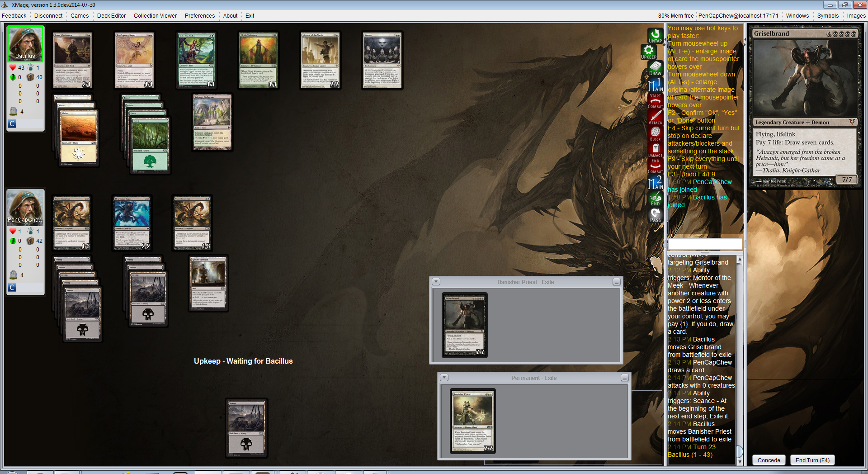Click the Untap phase icon

click(x=655, y=36)
